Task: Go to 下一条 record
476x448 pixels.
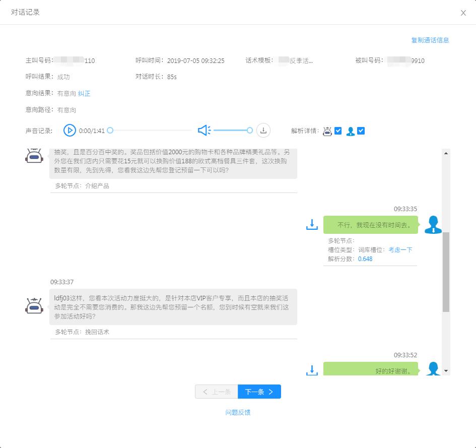Action: (259, 391)
